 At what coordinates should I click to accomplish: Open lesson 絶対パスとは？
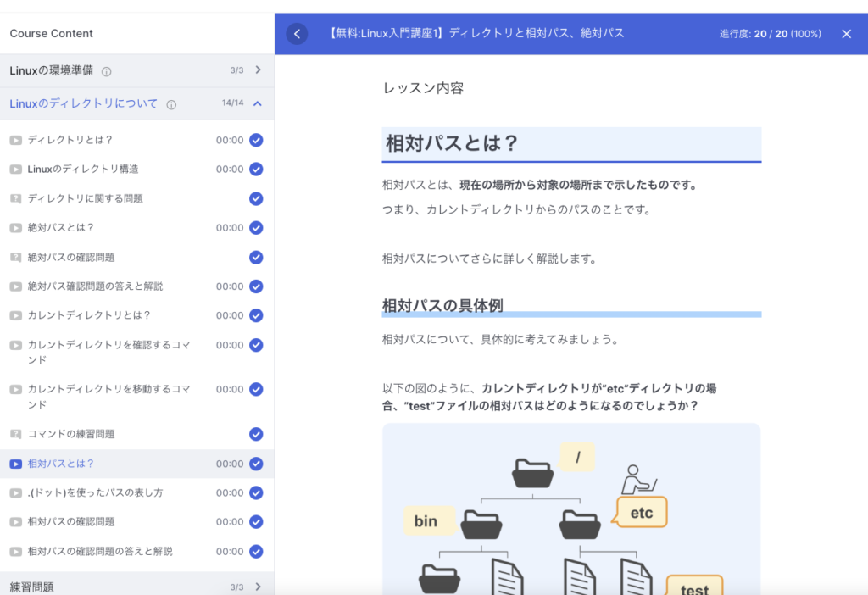tap(61, 227)
